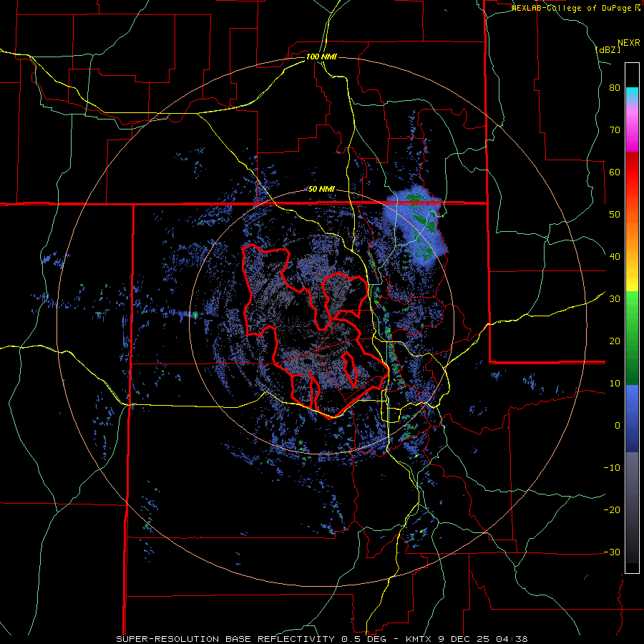The width and height of the screenshot is (644, 644).
Task: Click the 10 dBZ legend value
Action: tap(615, 384)
